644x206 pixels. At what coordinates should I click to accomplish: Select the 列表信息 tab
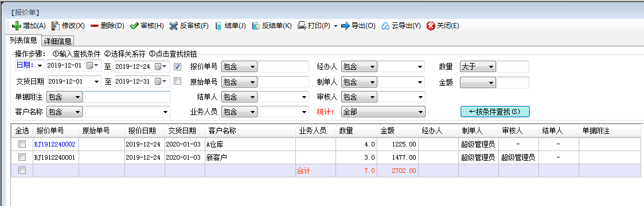click(24, 40)
